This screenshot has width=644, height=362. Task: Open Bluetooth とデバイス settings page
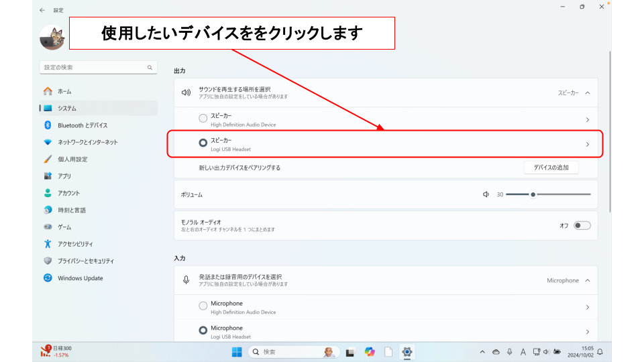coord(83,125)
